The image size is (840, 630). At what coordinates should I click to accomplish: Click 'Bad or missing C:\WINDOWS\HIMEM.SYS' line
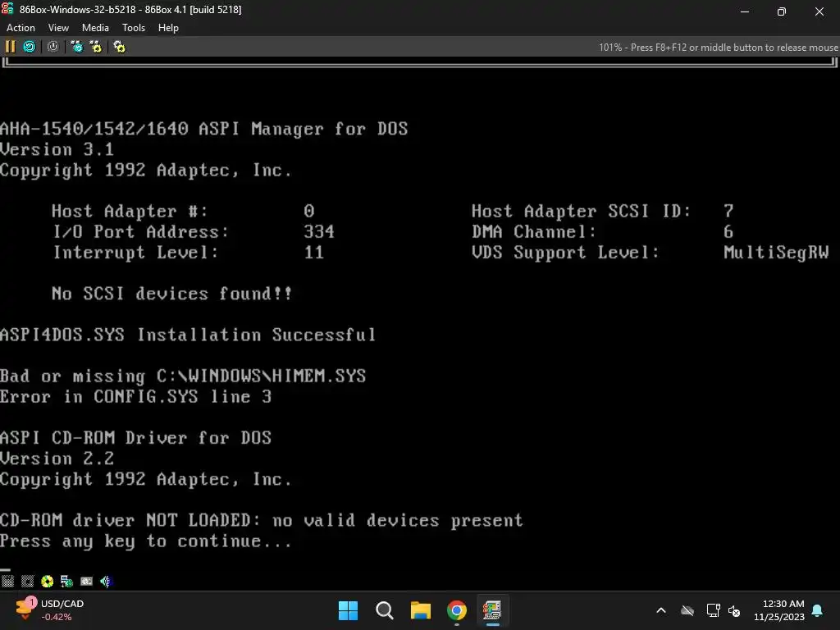(183, 376)
